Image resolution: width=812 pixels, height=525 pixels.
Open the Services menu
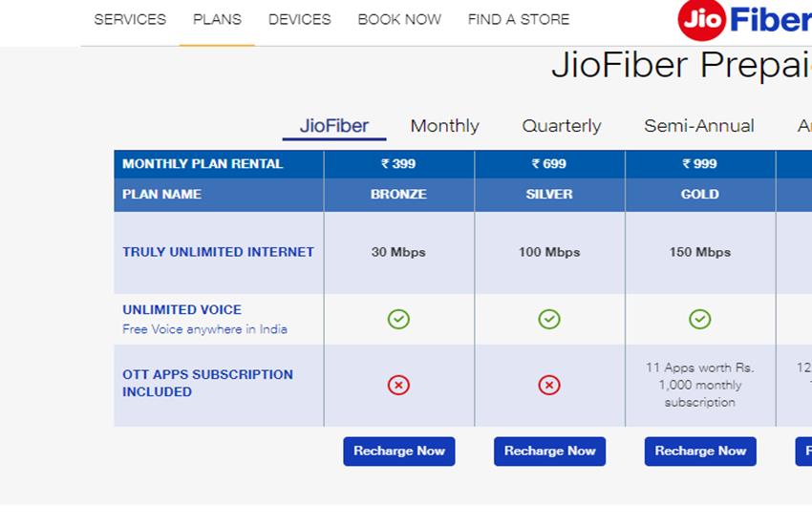pos(130,20)
